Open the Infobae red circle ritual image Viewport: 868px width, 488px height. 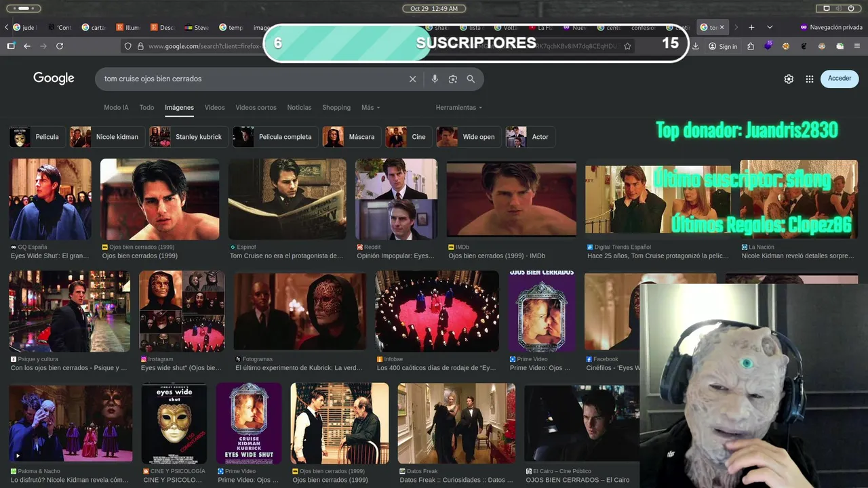click(x=437, y=311)
